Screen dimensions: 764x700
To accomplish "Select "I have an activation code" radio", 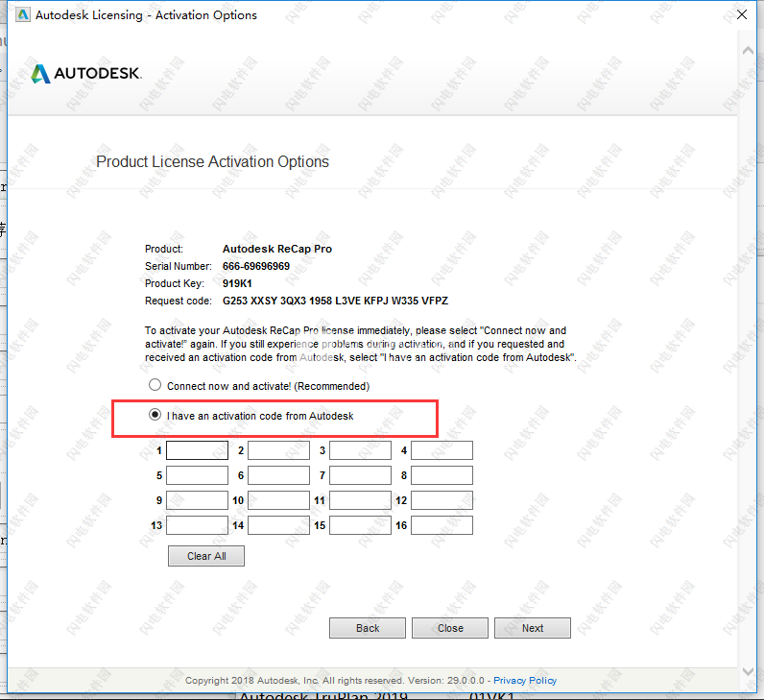I will pyautogui.click(x=155, y=415).
